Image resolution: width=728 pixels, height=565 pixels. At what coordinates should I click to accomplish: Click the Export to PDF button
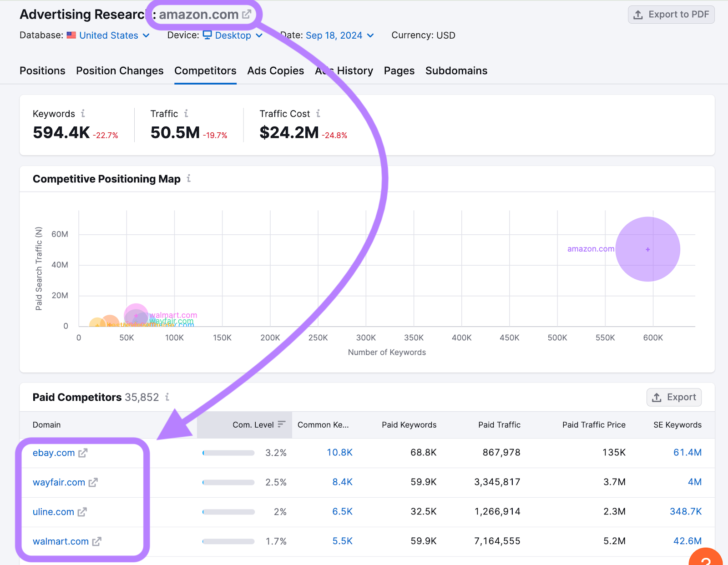[x=671, y=15]
